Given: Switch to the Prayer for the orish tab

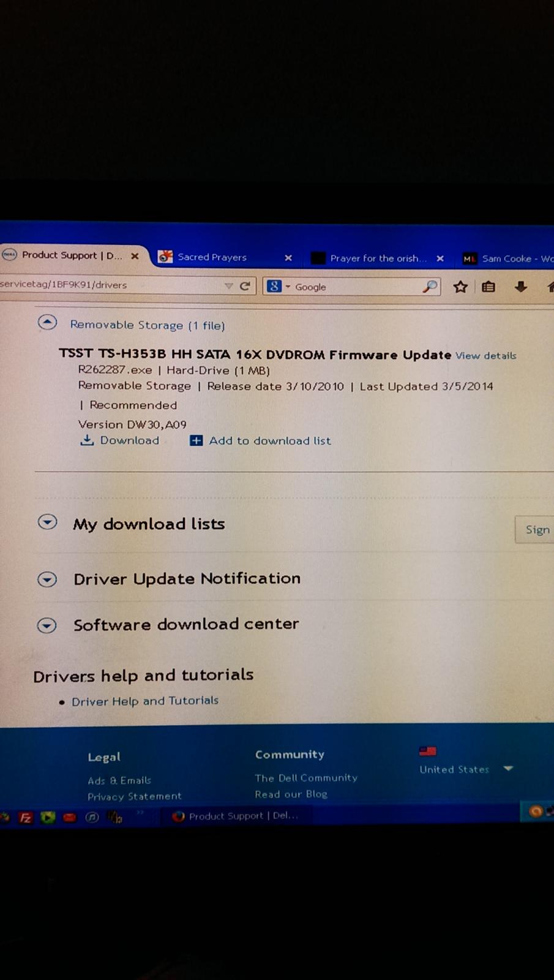Looking at the screenshot, I should pos(378,258).
